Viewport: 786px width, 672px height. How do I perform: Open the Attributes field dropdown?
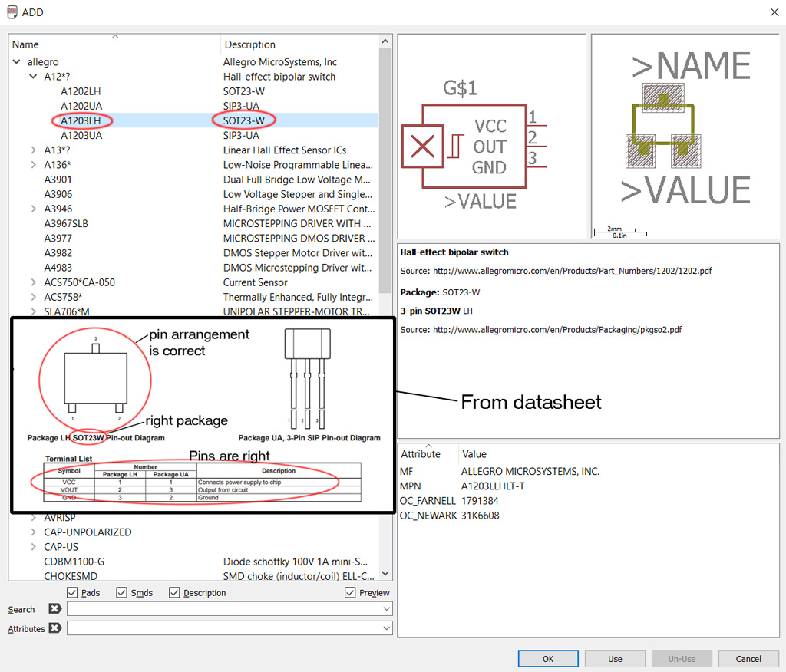pyautogui.click(x=387, y=628)
